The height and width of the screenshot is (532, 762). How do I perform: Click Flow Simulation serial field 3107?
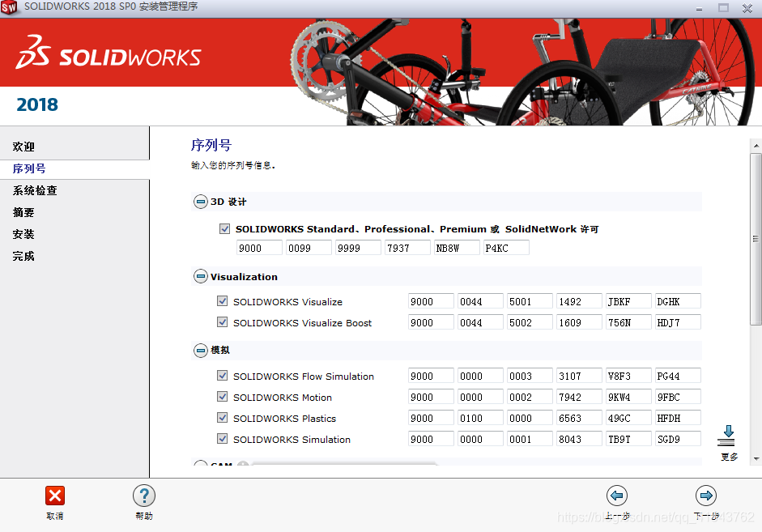579,376
